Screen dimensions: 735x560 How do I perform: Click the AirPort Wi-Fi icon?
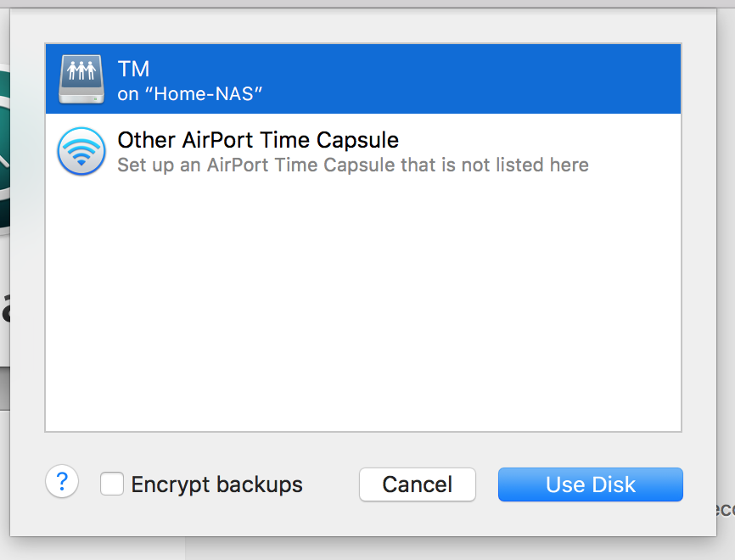81,151
